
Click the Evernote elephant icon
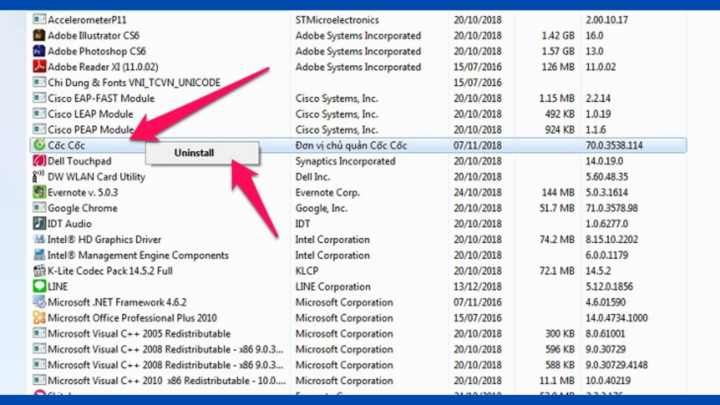pyautogui.click(x=39, y=192)
